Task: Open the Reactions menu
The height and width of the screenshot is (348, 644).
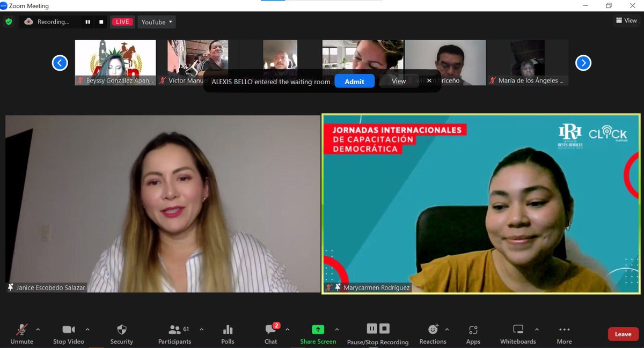Action: coord(433,334)
